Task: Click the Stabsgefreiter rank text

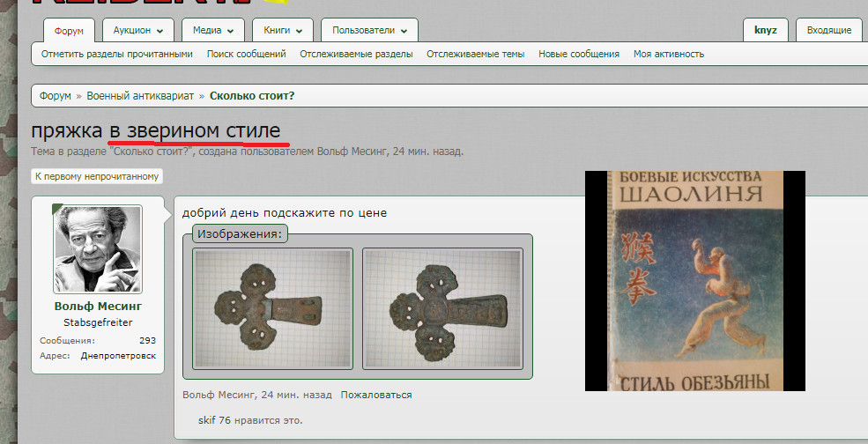Action: [98, 322]
